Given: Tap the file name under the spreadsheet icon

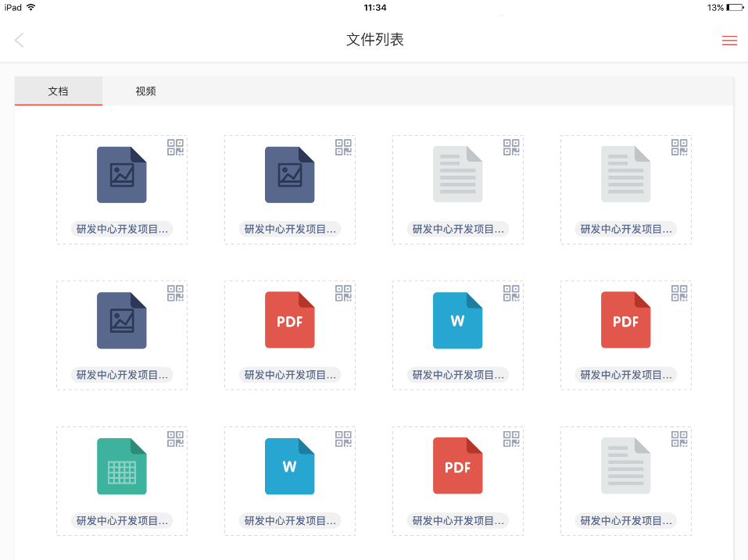Looking at the screenshot, I should 121,521.
